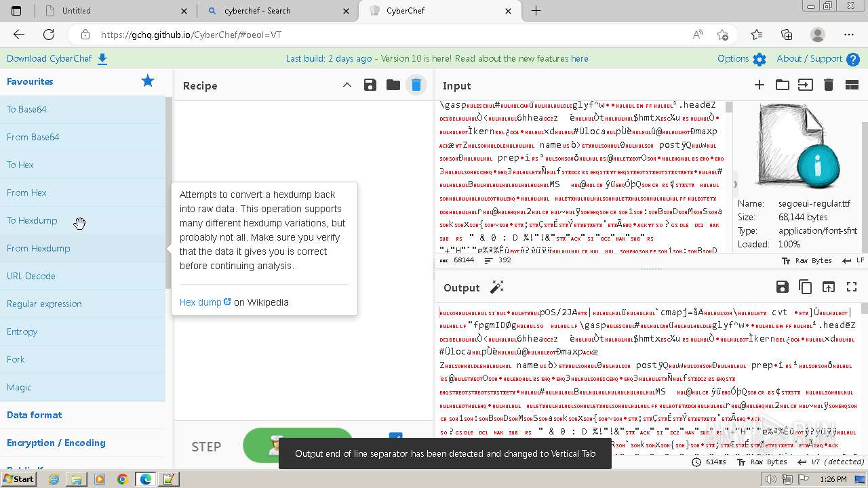Image resolution: width=868 pixels, height=488 pixels.
Task: Collapse the Recipe pane chevron
Action: [x=347, y=85]
